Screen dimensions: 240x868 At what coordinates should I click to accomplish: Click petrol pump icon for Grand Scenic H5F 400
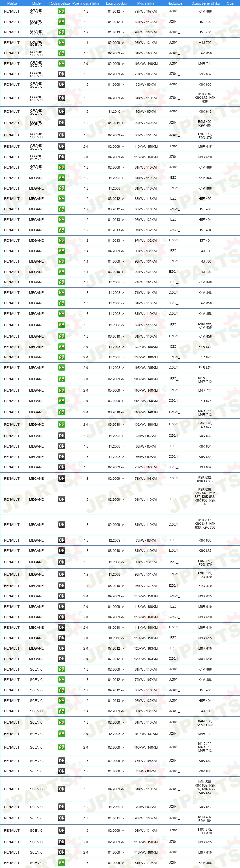point(62,22)
